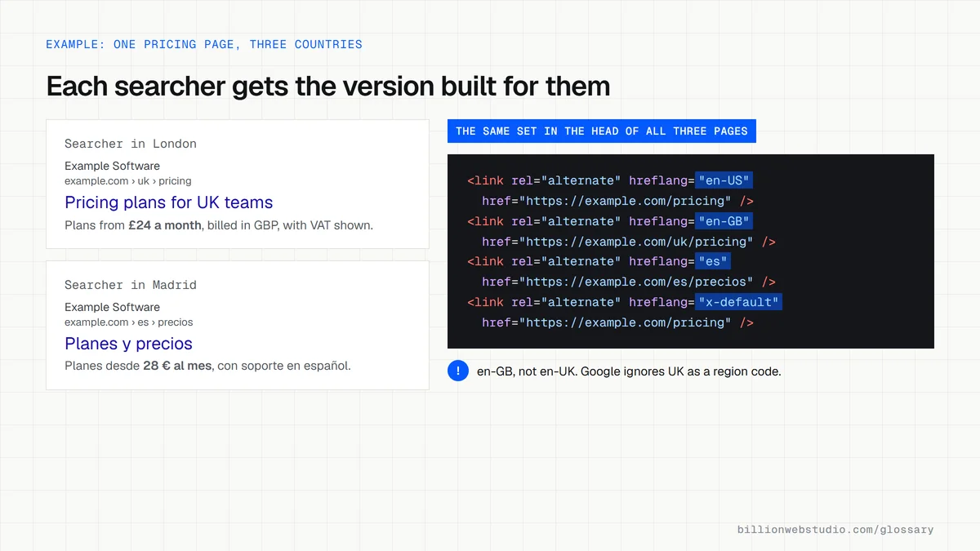
Task: Click the https://example.com/uk/pricing href in code
Action: [637, 242]
